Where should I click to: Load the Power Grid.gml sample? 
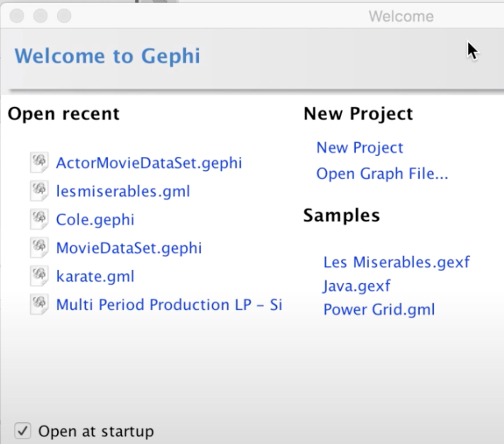pos(379,309)
